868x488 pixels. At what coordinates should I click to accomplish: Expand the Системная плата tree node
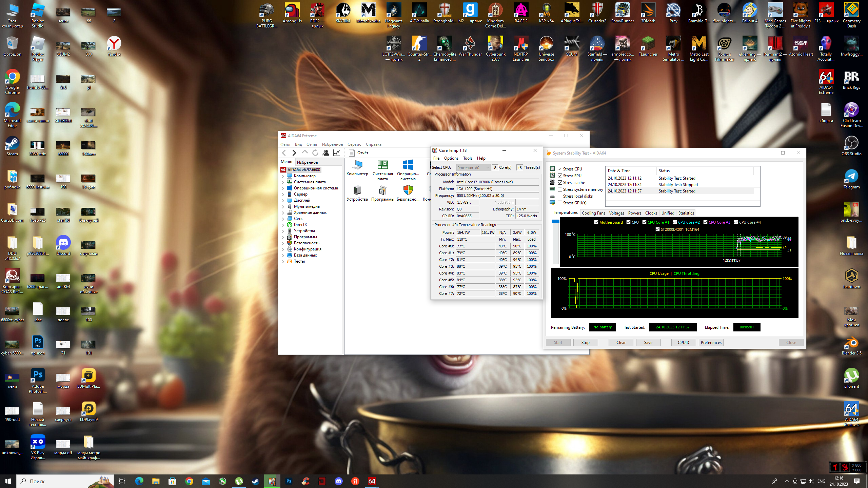(x=283, y=182)
